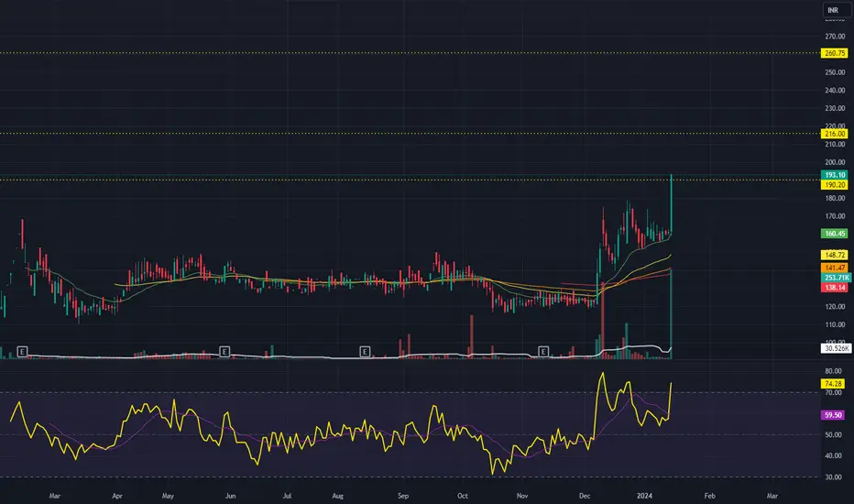
Task: Click the Aug label on time axis
Action: click(338, 496)
